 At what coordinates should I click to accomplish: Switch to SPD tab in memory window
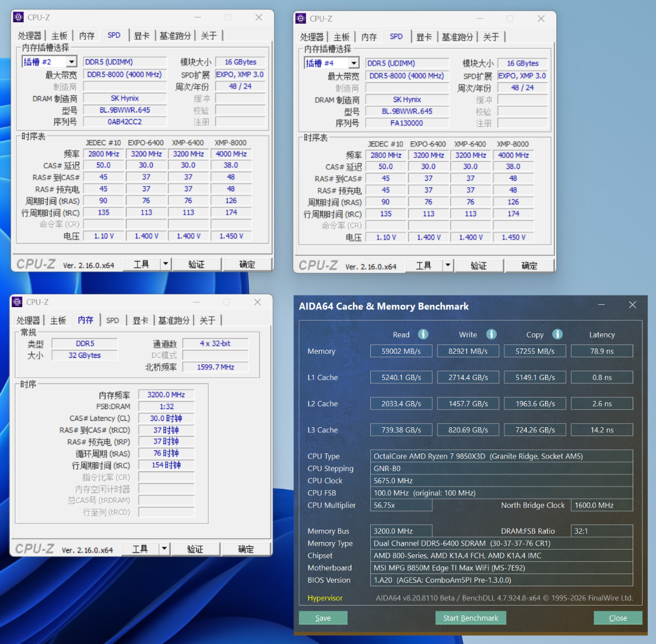112,321
